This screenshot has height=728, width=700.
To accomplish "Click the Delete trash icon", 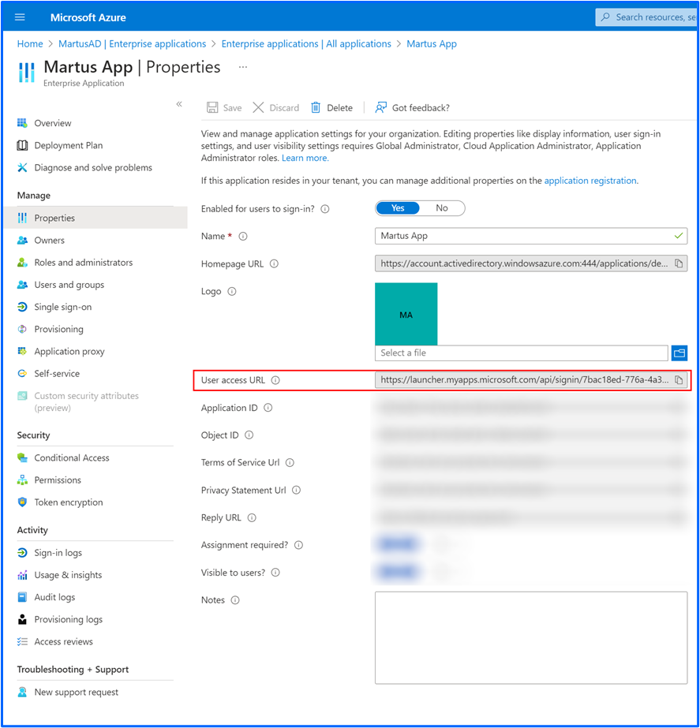I will coord(316,108).
